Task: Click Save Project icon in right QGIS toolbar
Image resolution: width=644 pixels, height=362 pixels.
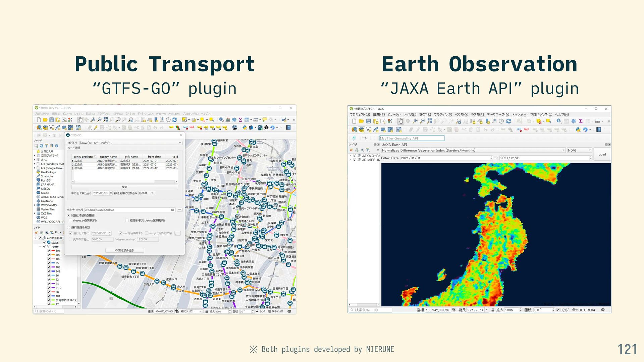Action: point(368,121)
